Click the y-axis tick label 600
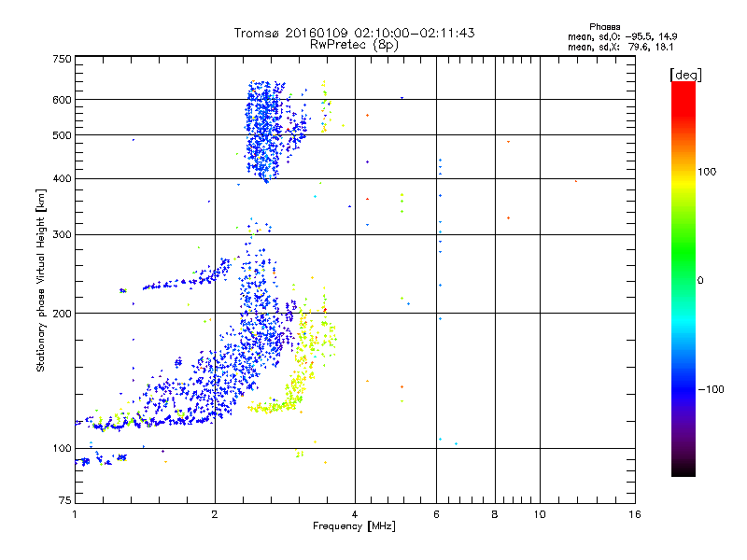747x560 pixels. coord(62,100)
